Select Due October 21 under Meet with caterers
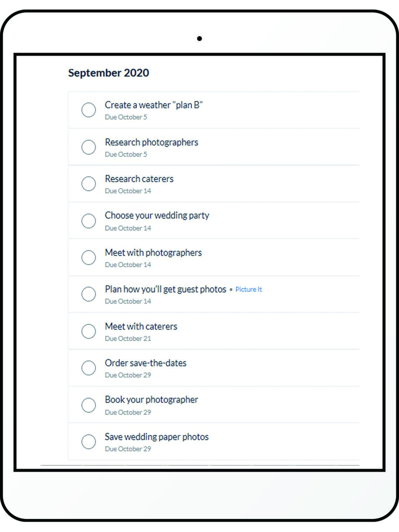The width and height of the screenshot is (399, 532). 128,339
